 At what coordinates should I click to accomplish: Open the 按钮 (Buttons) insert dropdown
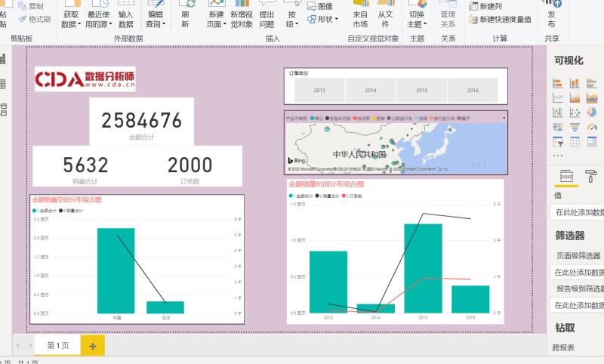pos(292,14)
